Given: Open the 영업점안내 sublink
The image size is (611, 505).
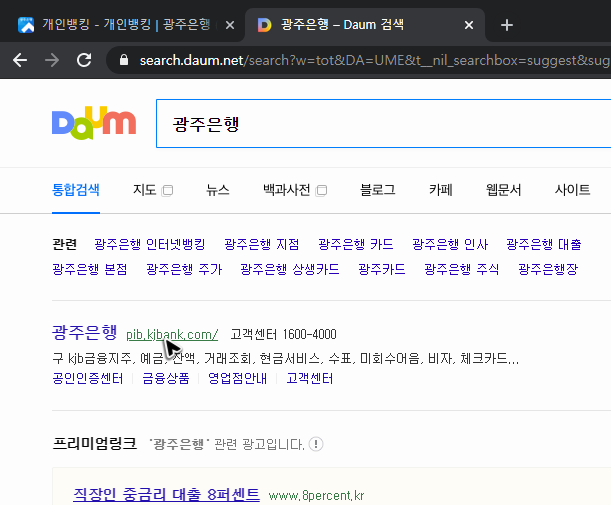Looking at the screenshot, I should click(x=238, y=378).
